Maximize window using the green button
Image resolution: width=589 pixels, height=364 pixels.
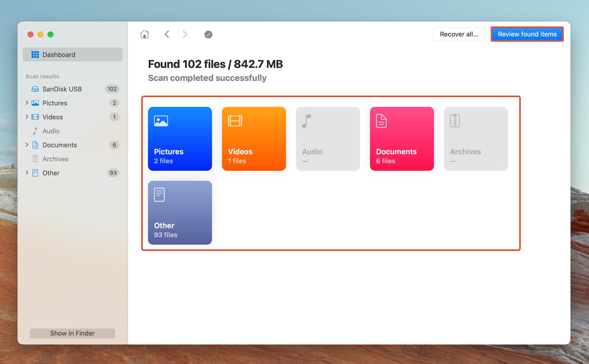tap(50, 34)
